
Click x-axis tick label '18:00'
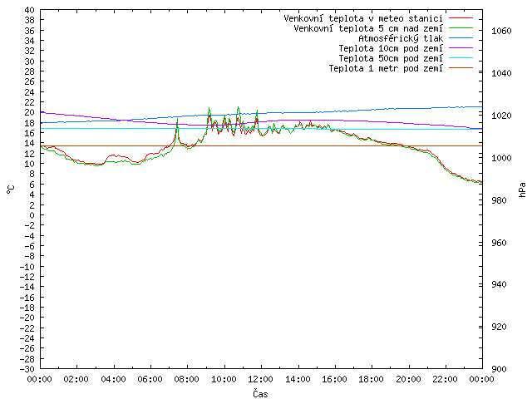coord(372,379)
